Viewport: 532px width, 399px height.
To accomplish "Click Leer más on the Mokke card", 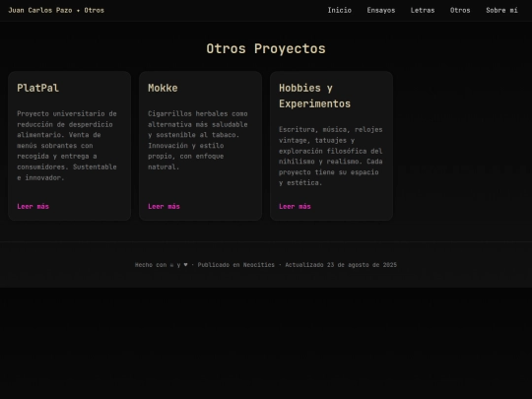I will pyautogui.click(x=164, y=206).
